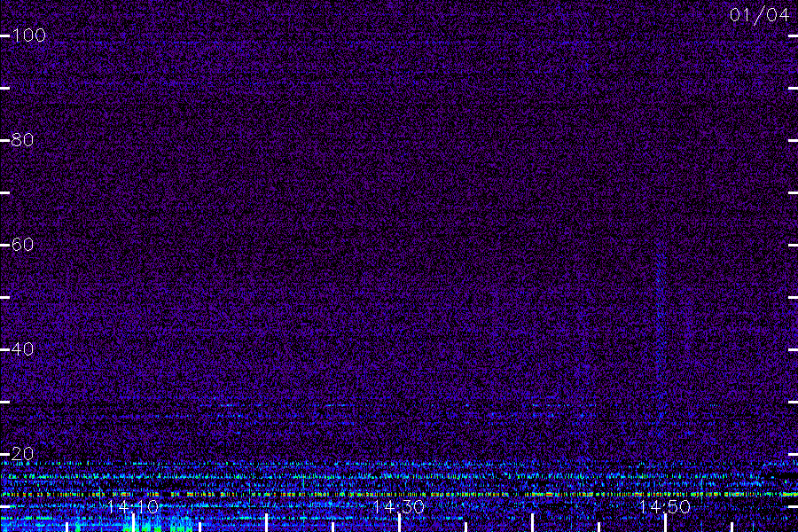Click the 01/04 date stamp
This screenshot has width=798, height=532.
[x=759, y=15]
